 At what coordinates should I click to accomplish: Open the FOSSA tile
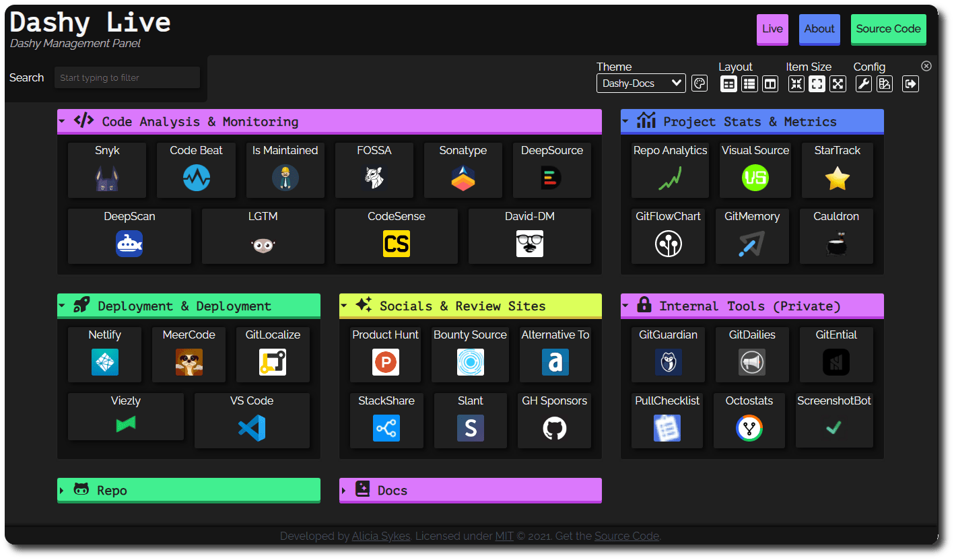tap(374, 170)
